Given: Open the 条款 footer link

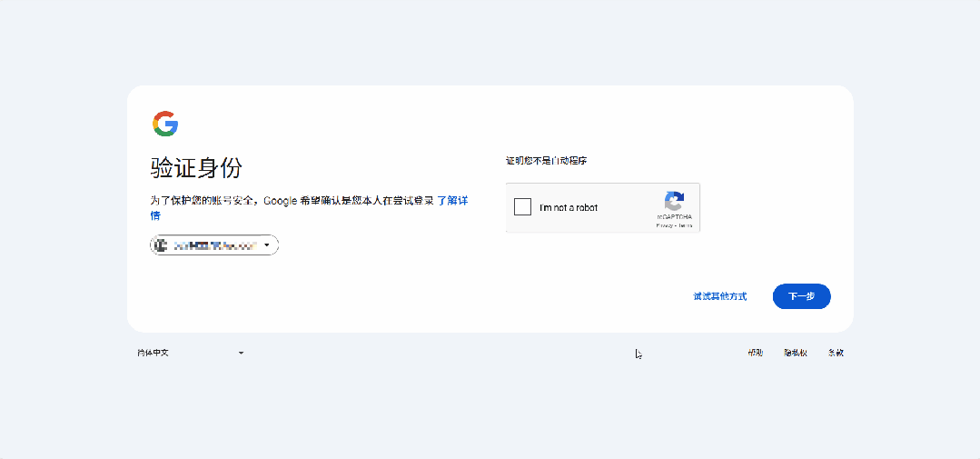Looking at the screenshot, I should coord(836,353).
